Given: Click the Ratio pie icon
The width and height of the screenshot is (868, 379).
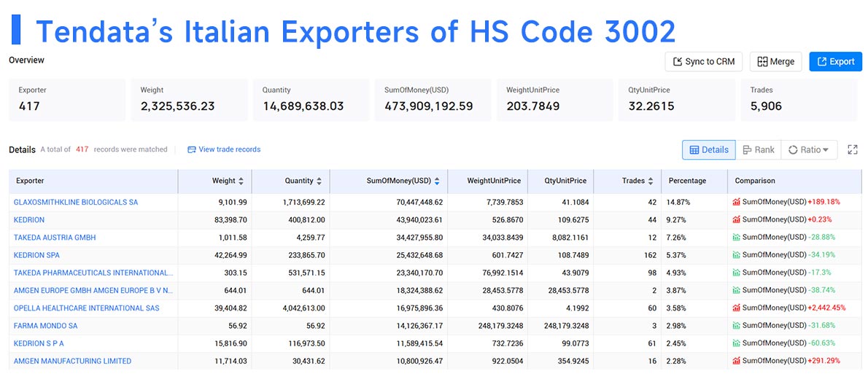Looking at the screenshot, I should point(793,150).
